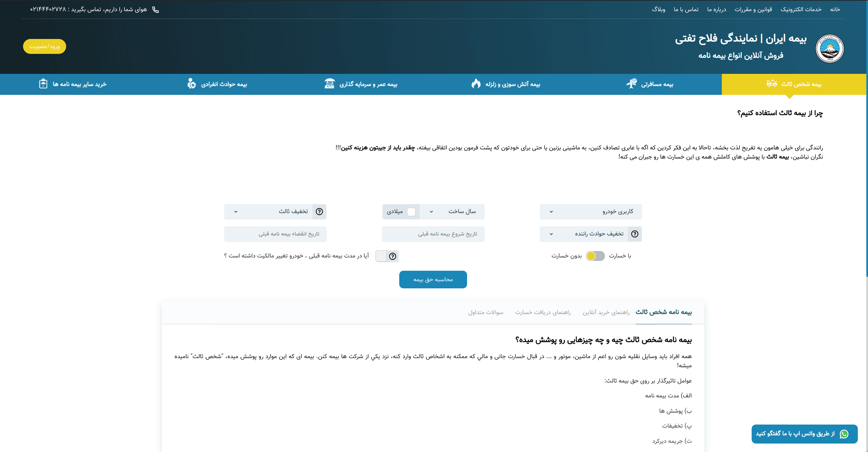Select the بیمه شخص ثالث tab

[x=794, y=84]
